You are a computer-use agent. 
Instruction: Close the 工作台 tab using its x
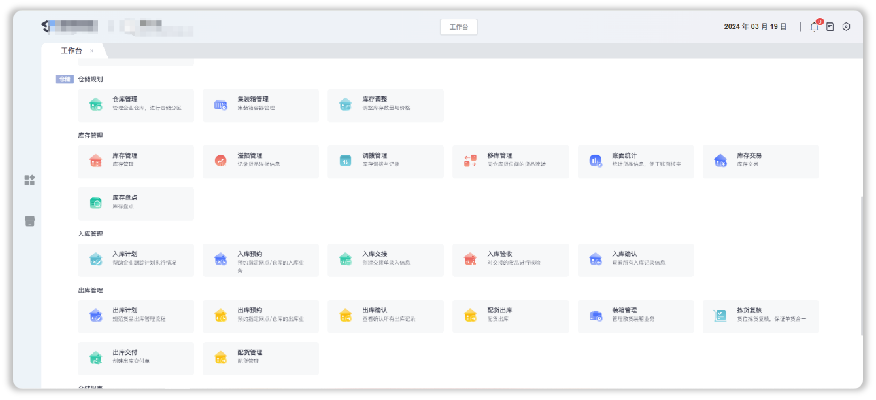(93, 50)
